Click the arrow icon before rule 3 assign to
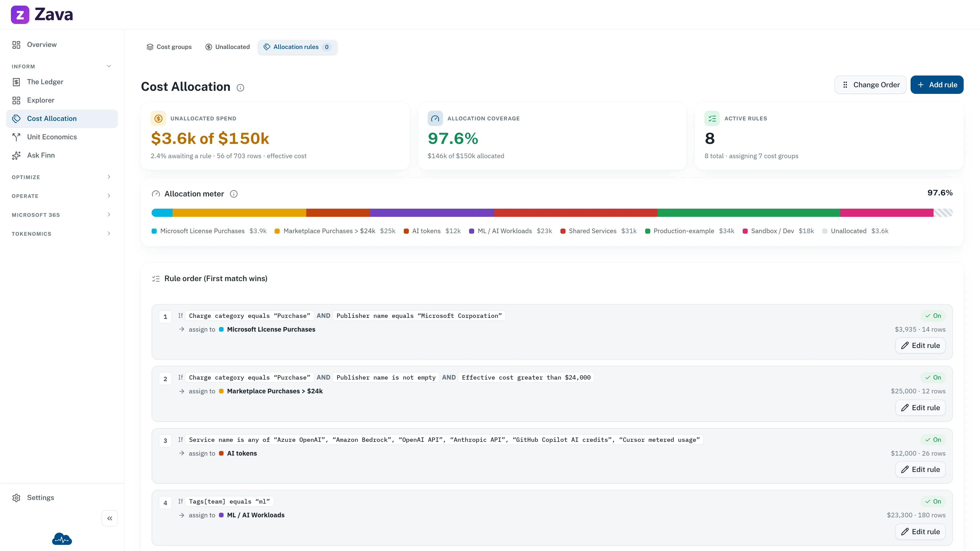Image resolution: width=980 pixels, height=551 pixels. point(182,453)
